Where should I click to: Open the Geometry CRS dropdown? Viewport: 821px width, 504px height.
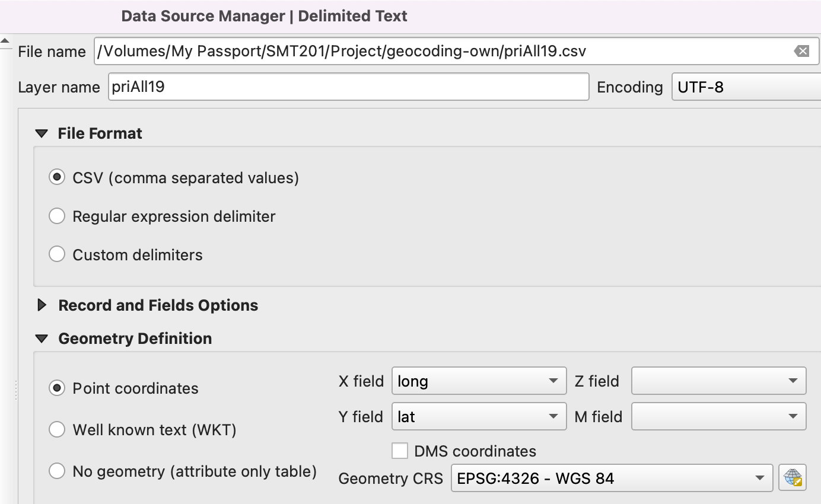pos(611,478)
